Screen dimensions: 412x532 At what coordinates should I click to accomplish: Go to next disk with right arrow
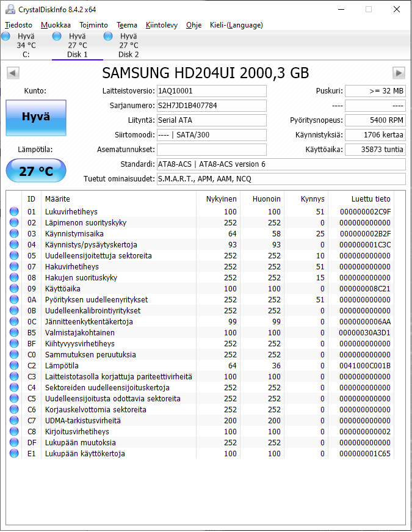pos(399,73)
